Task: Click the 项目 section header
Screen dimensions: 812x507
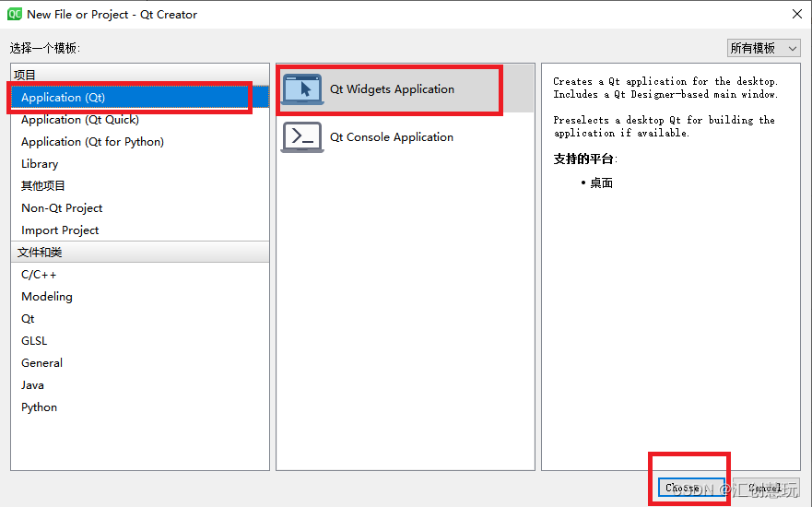Action: 140,75
